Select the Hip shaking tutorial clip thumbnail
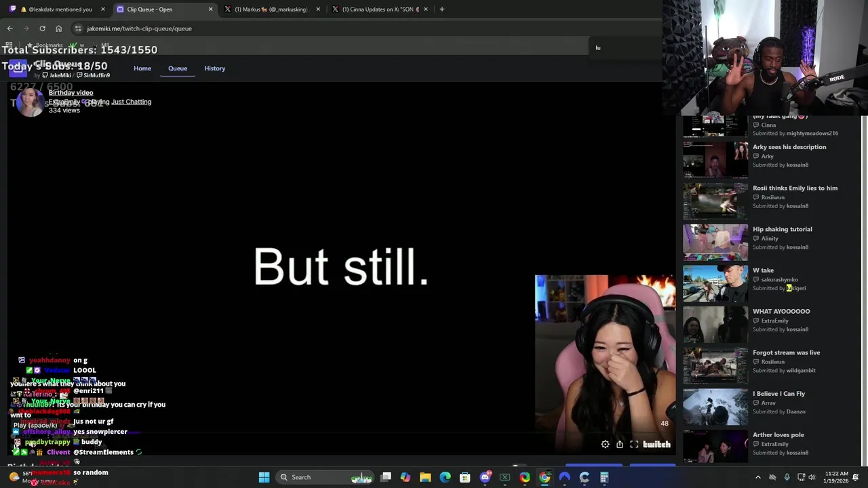 715,242
